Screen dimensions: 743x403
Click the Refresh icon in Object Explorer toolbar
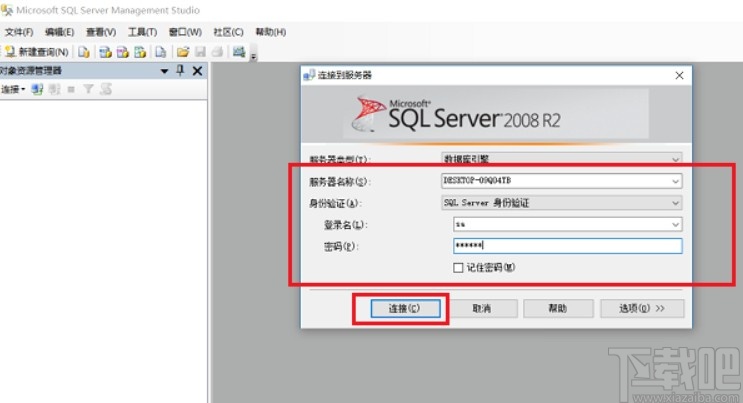[106, 89]
